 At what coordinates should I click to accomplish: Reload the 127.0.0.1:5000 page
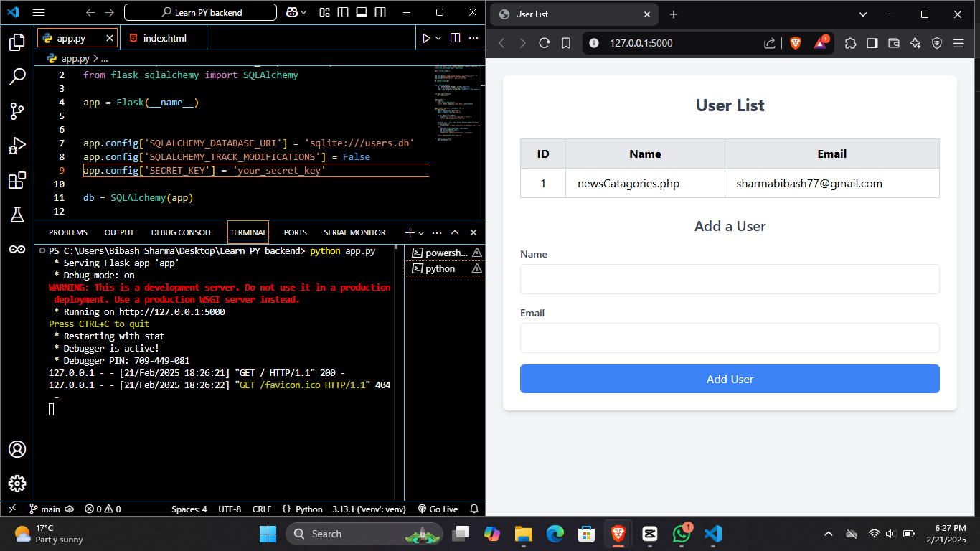(x=544, y=43)
